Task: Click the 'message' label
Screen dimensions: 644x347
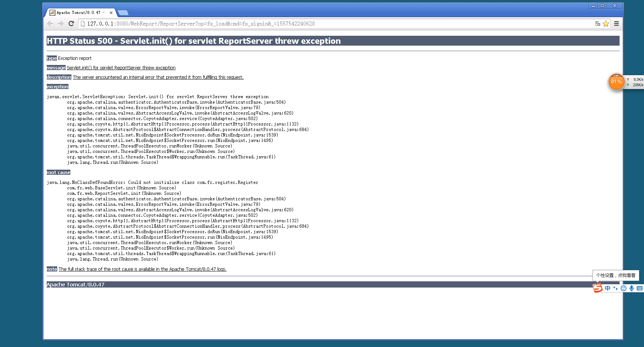Action: (x=56, y=68)
